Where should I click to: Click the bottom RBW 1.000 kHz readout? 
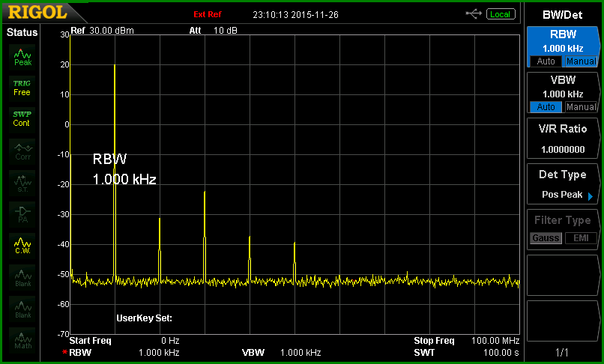click(124, 353)
